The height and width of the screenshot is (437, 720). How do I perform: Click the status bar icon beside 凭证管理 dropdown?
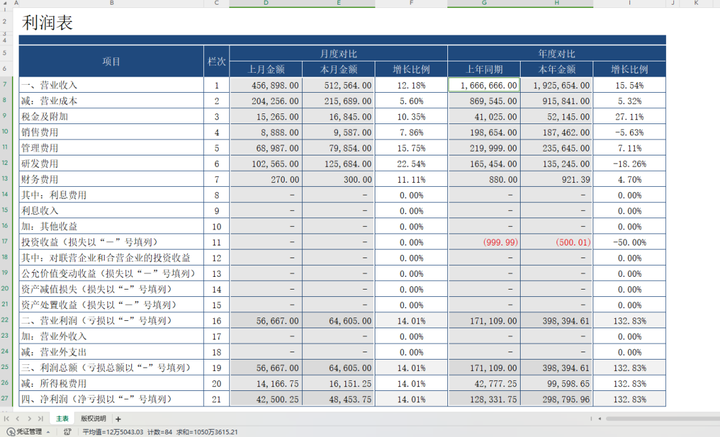point(68,431)
